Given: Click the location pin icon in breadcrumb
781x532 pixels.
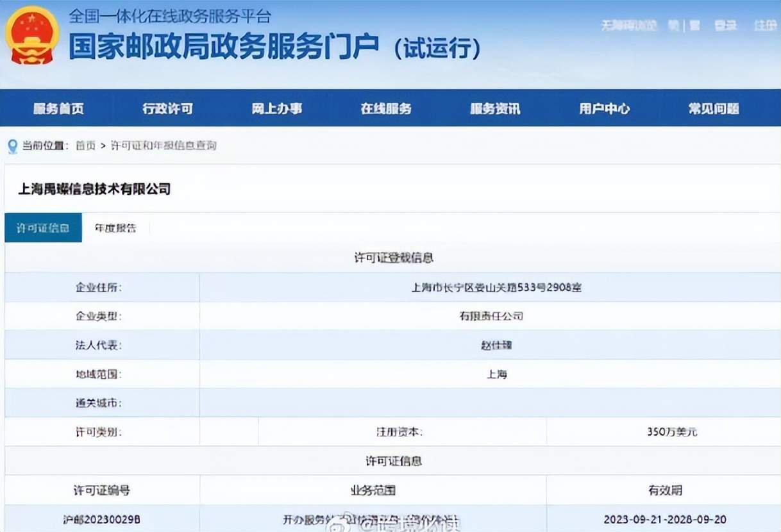Looking at the screenshot, I should (x=13, y=147).
